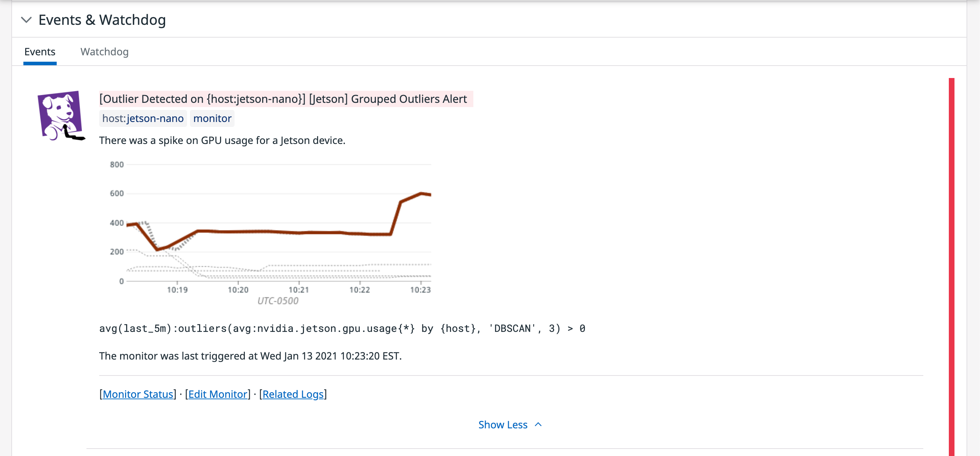
Task: Select the Events tab
Action: (x=40, y=51)
